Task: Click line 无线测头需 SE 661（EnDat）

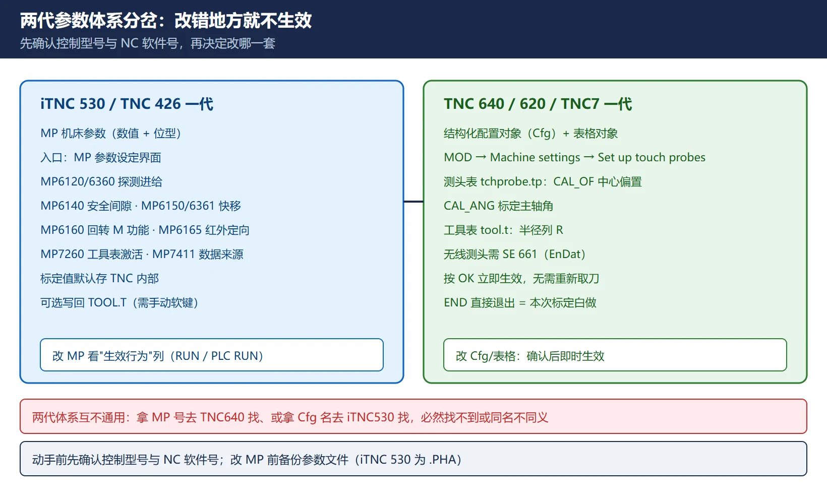Action: 515,254
